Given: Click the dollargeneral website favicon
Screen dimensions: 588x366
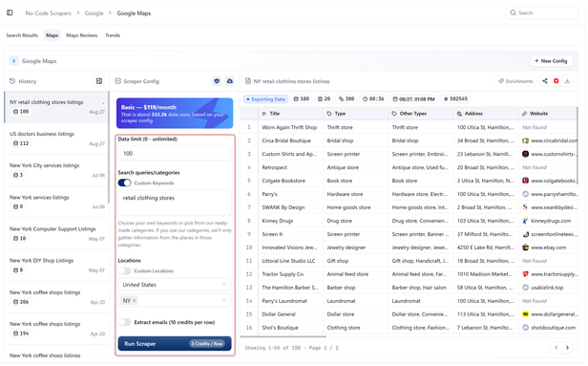Looking at the screenshot, I should click(x=525, y=314).
